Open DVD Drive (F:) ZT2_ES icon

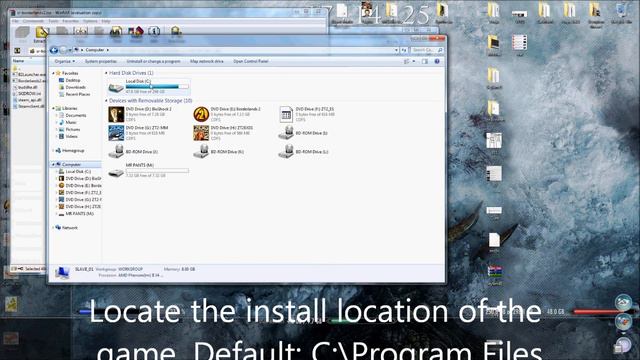click(286, 114)
